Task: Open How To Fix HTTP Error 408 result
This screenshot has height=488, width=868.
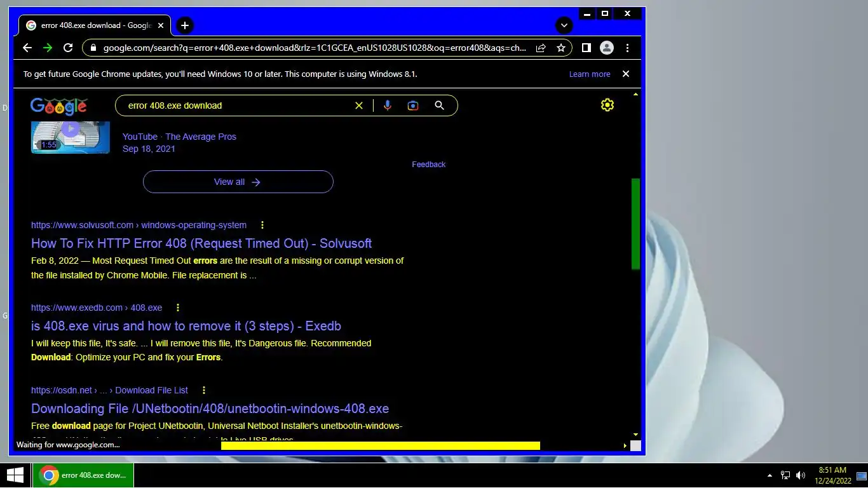Action: coord(201,243)
